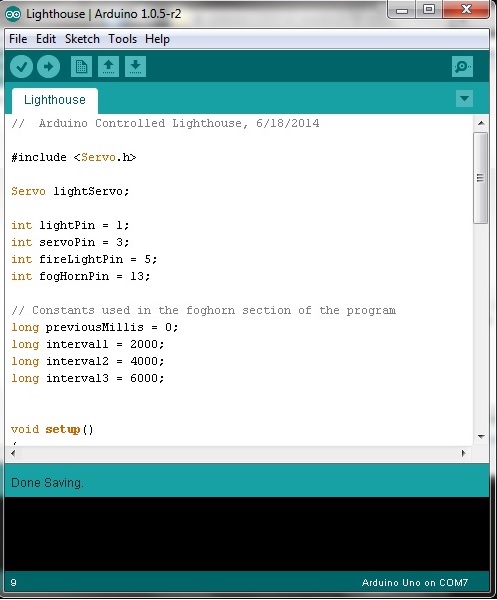Open the File menu

pyautogui.click(x=18, y=39)
